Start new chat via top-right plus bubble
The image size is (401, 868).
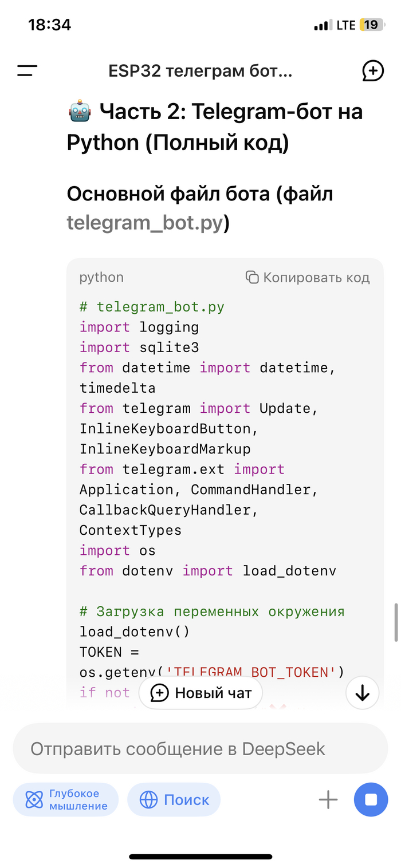373,71
